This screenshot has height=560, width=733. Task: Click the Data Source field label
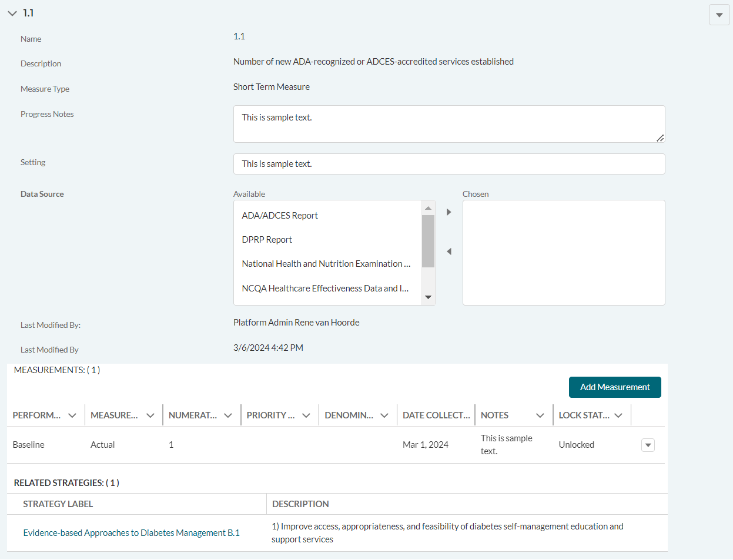[42, 194]
